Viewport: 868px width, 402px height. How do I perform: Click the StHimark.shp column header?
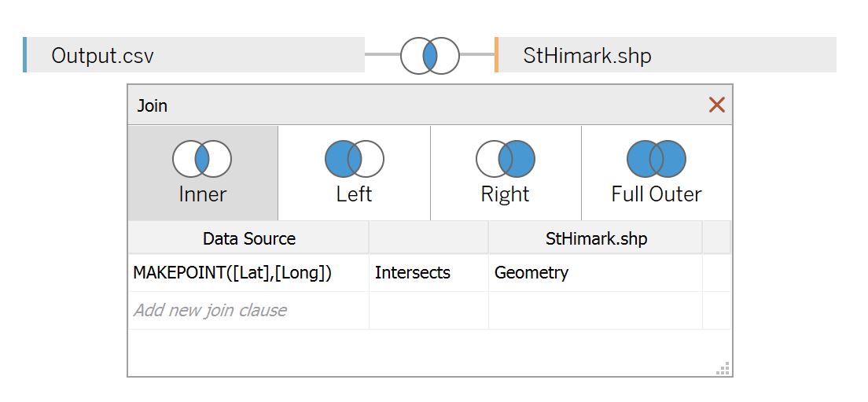click(596, 238)
